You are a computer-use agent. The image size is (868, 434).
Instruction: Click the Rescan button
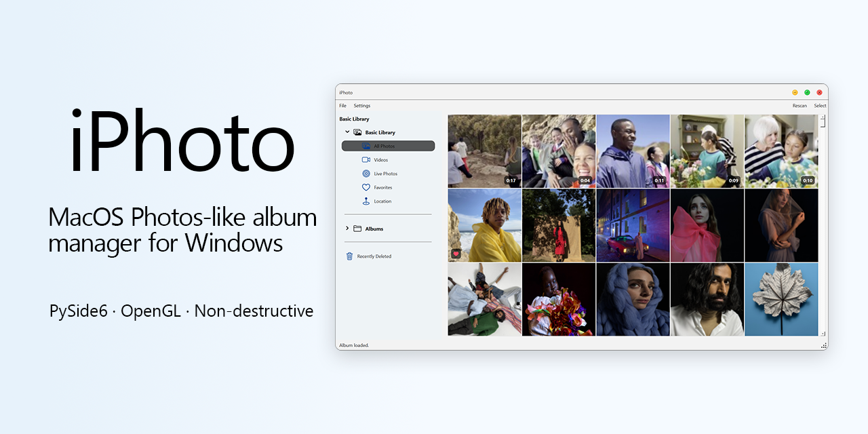click(800, 106)
